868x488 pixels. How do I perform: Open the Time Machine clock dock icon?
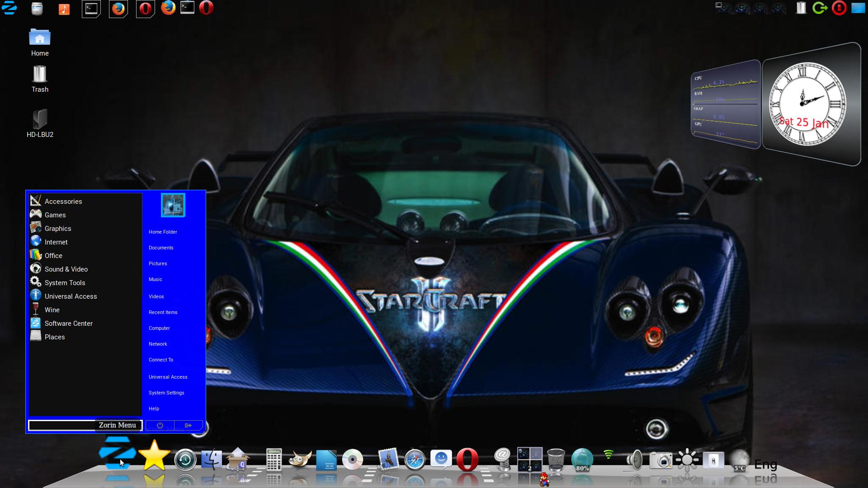point(185,460)
